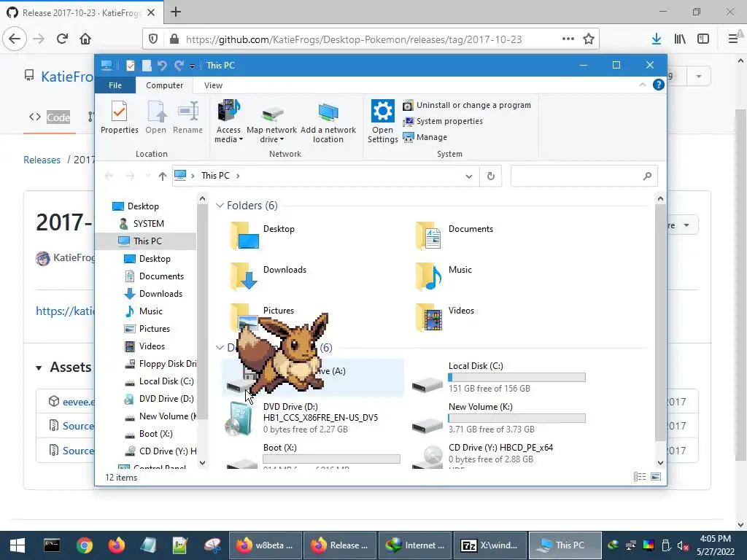This screenshot has height=560, width=747.
Task: Click Manage in System group
Action: pos(425,137)
